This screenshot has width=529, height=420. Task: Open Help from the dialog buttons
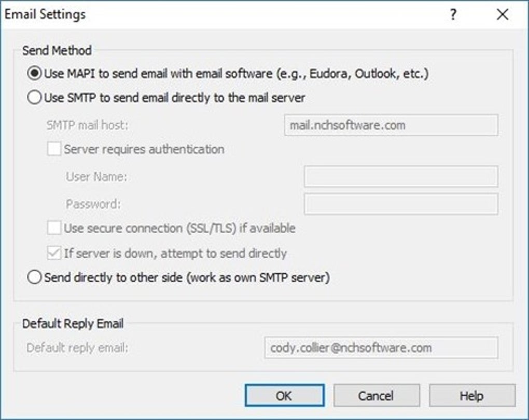point(472,396)
